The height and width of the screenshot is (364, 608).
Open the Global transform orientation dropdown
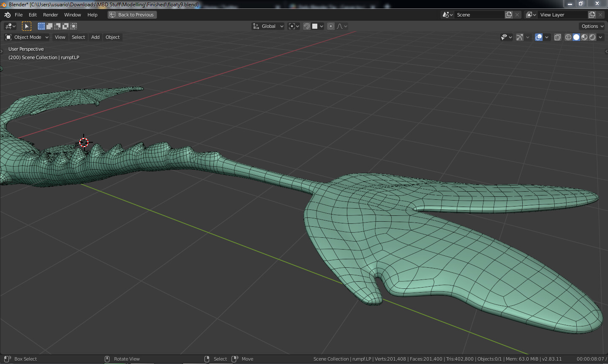pyautogui.click(x=268, y=26)
